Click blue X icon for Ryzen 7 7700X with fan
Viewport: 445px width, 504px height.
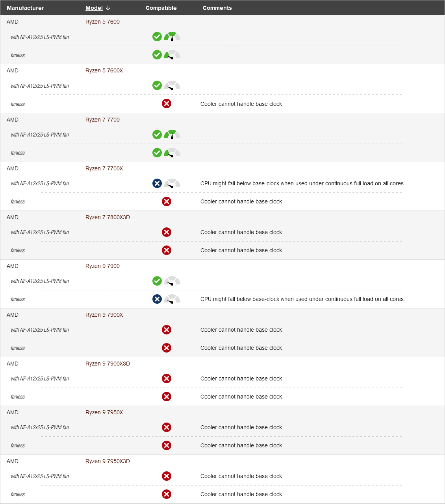coord(157,183)
